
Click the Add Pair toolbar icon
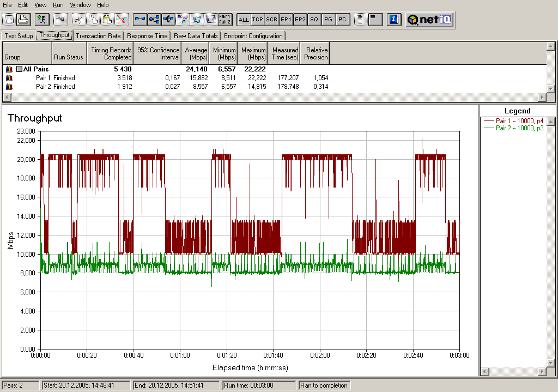141,20
